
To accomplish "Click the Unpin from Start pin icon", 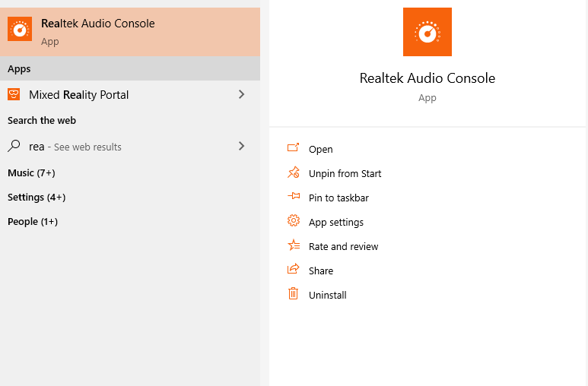I will (294, 172).
